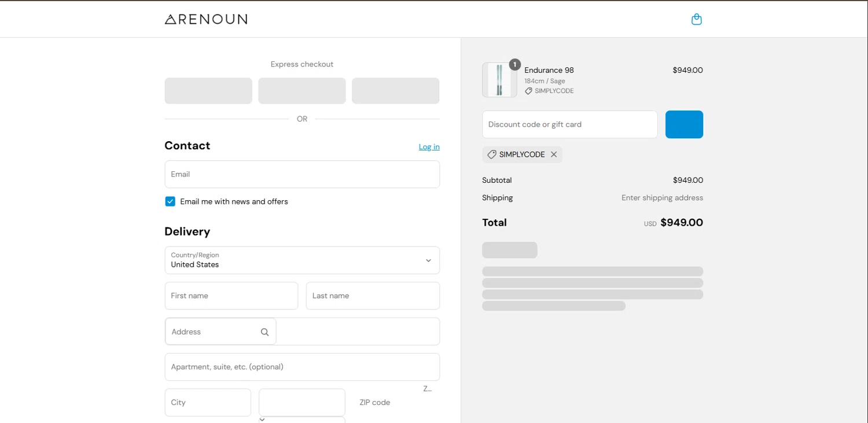The image size is (868, 423).
Task: Click the Email input field
Action: [302, 174]
